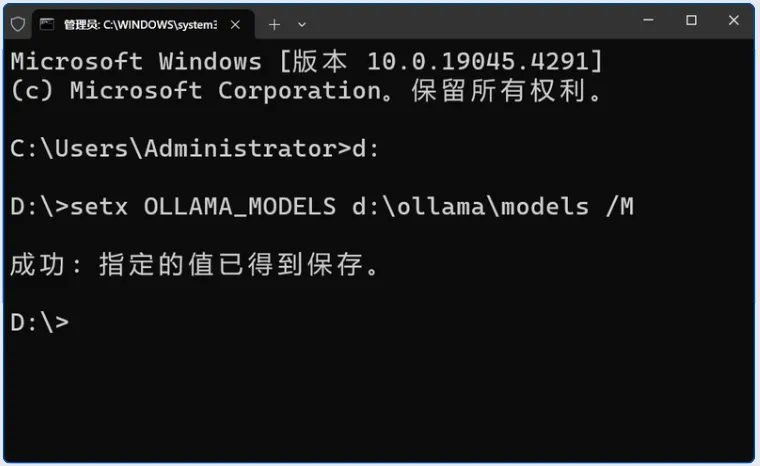The image size is (760, 466).
Task: Click the OLLAMA_MODELS variable name
Action: click(240, 207)
